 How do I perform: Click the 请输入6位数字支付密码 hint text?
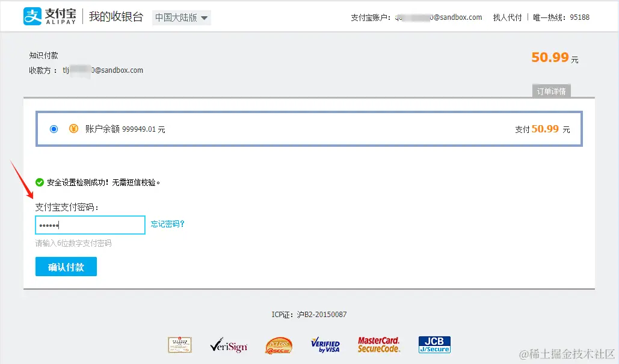click(73, 243)
